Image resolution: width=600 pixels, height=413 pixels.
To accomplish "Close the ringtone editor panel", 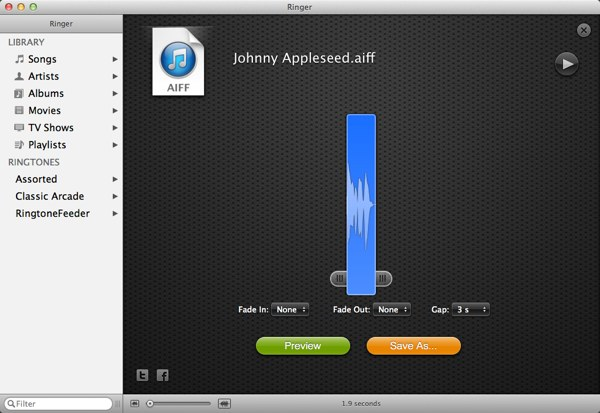I will [x=584, y=30].
